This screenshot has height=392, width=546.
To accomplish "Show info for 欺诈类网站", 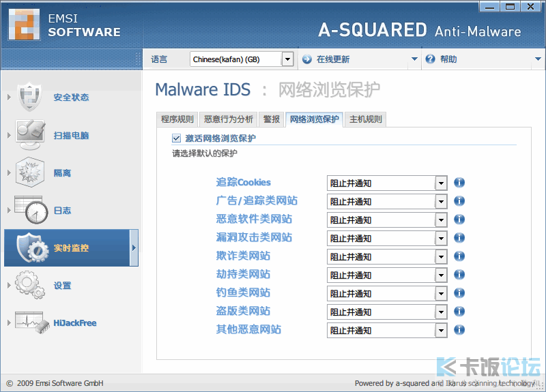I will point(459,256).
